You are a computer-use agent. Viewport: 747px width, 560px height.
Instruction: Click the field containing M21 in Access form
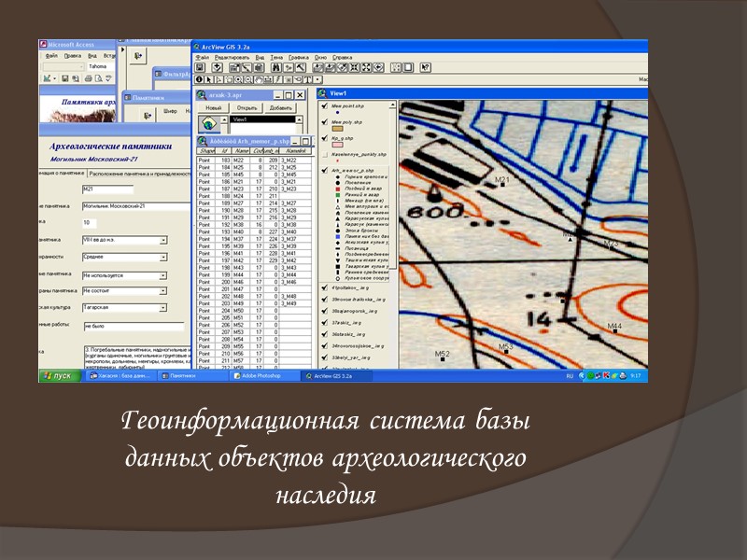(x=107, y=189)
